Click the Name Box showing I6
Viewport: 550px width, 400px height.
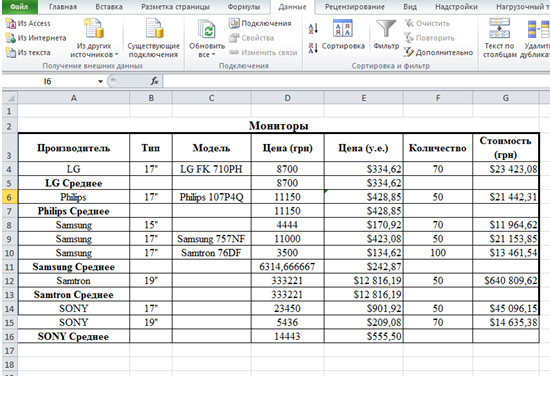point(49,81)
